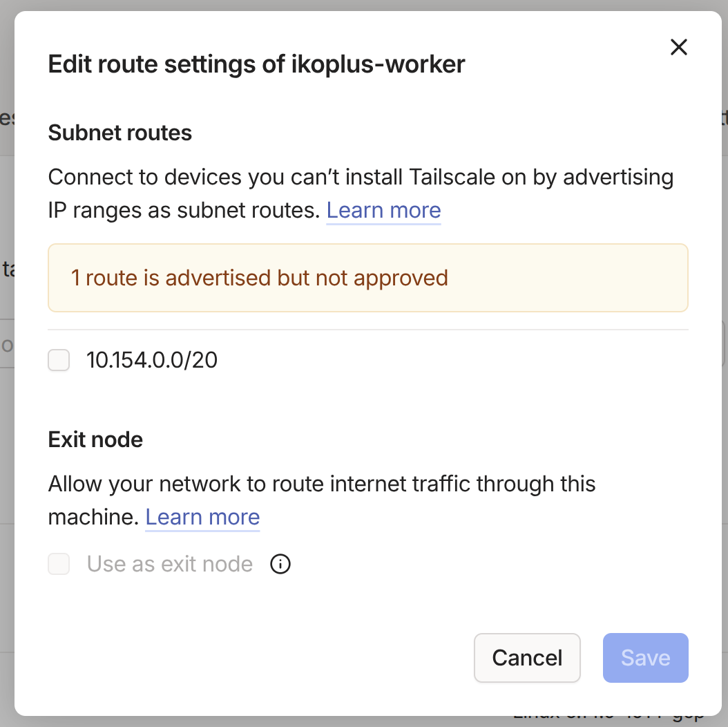Click the exit node description paragraph
The height and width of the screenshot is (727, 728).
(321, 484)
